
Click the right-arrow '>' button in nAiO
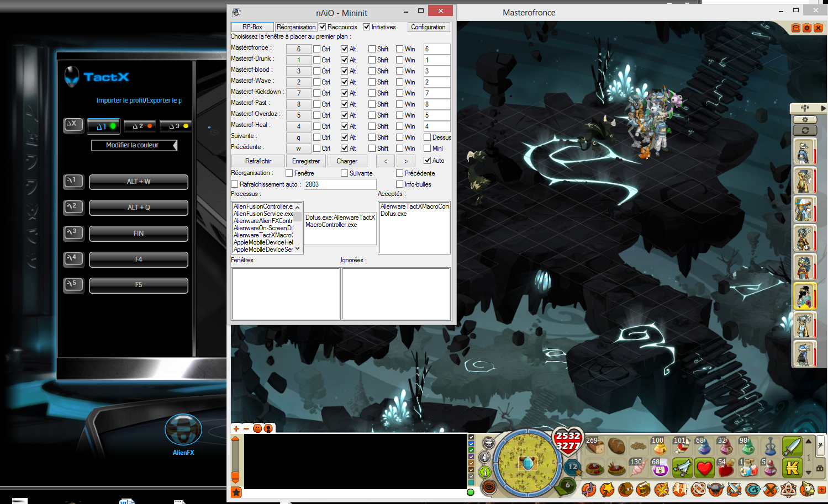tap(406, 161)
